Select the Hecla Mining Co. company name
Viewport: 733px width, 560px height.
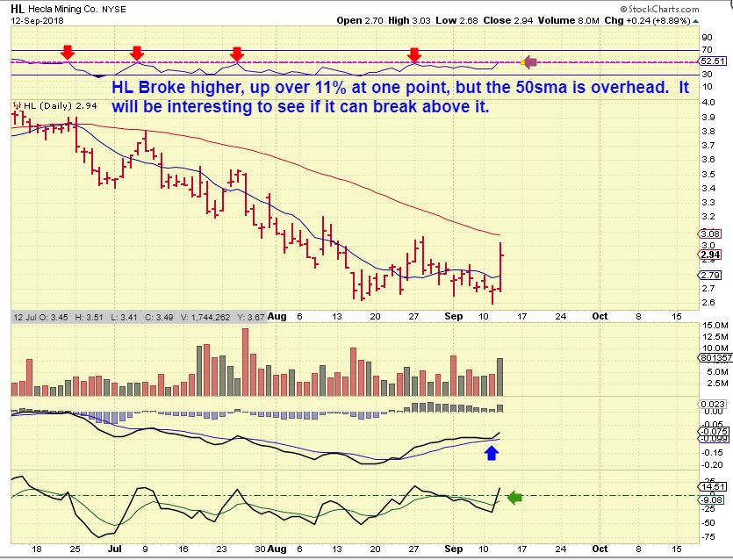click(63, 9)
